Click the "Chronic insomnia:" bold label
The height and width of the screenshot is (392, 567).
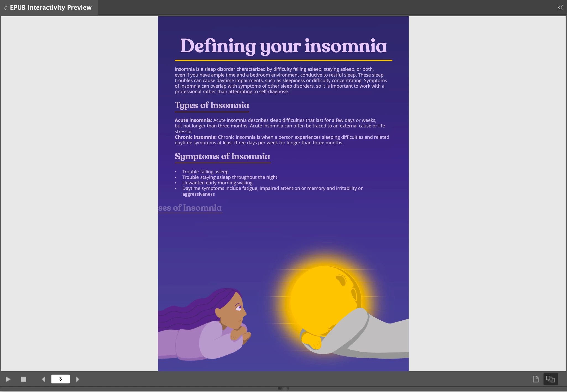coord(195,137)
